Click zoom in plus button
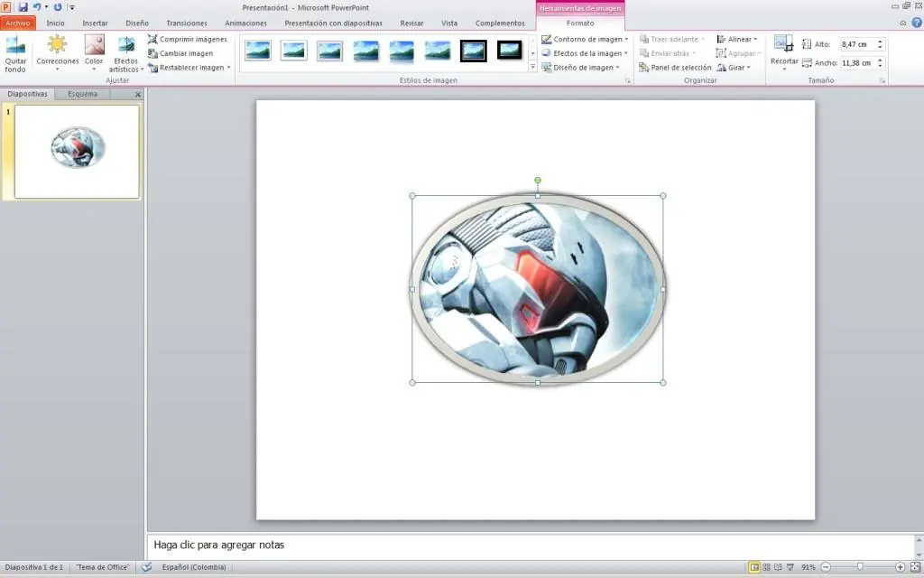Viewport: 924px width, 578px height. tap(900, 567)
